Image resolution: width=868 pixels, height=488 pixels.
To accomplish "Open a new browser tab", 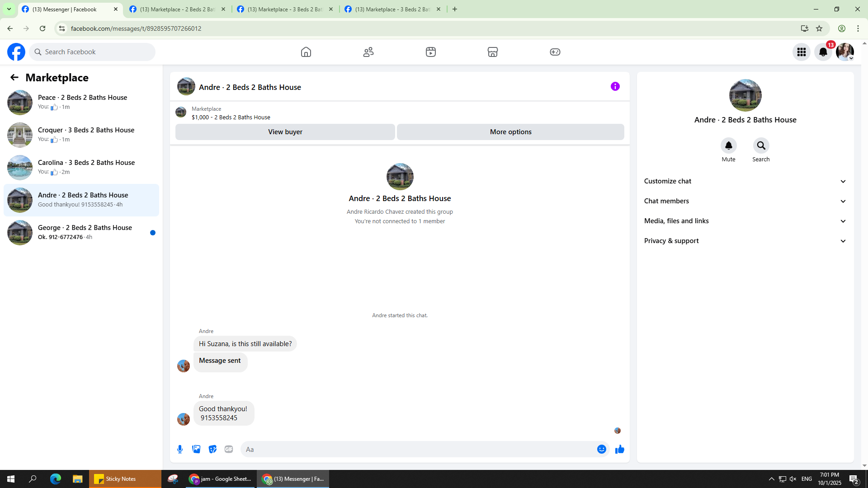I will [455, 9].
